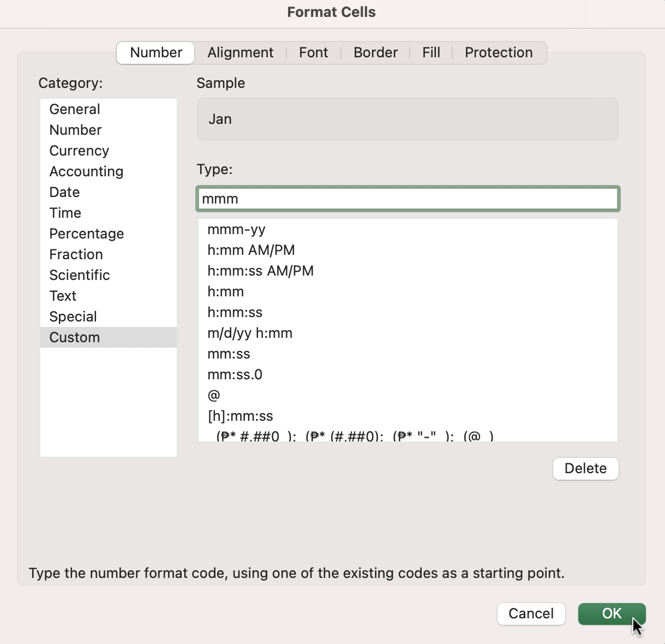Select the mm:ss.0 format code
Image resolution: width=665 pixels, height=644 pixels.
pyautogui.click(x=408, y=374)
